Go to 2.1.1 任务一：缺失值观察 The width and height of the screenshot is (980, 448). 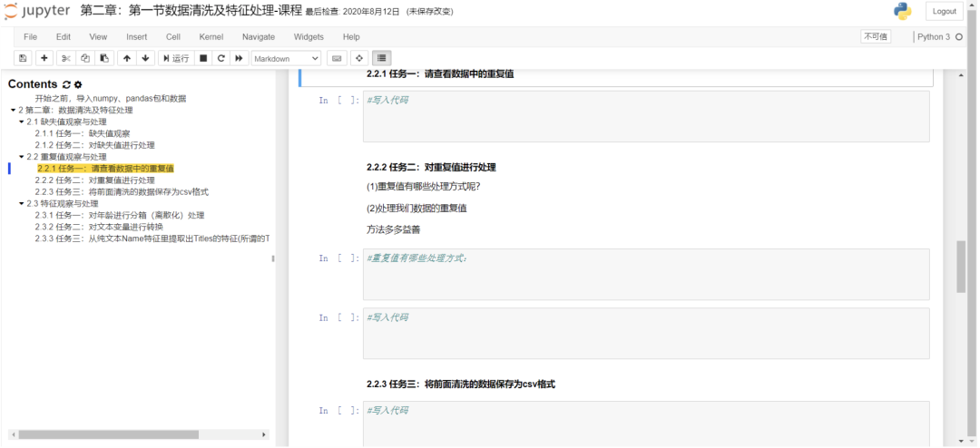pos(83,133)
